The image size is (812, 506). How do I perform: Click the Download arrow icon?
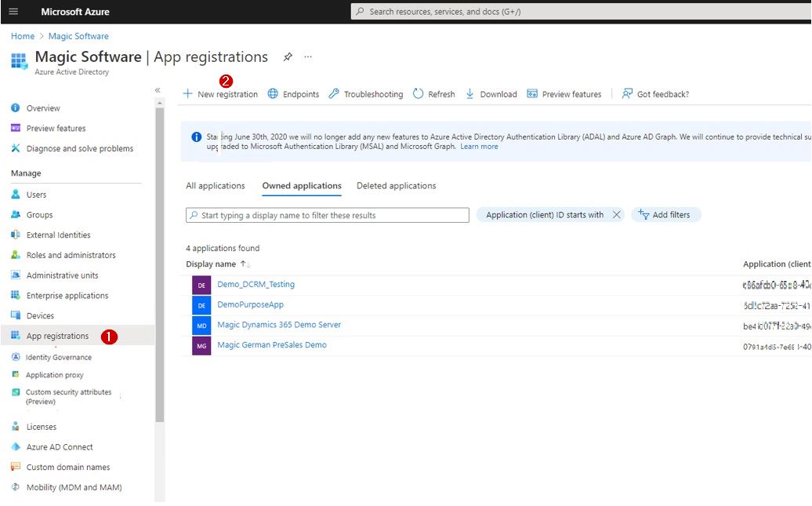click(x=469, y=94)
